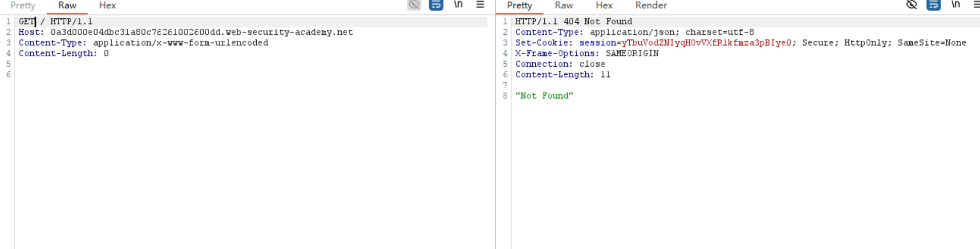Toggle line wrap icon in response panel
The height and width of the screenshot is (249, 980).
(x=933, y=5)
